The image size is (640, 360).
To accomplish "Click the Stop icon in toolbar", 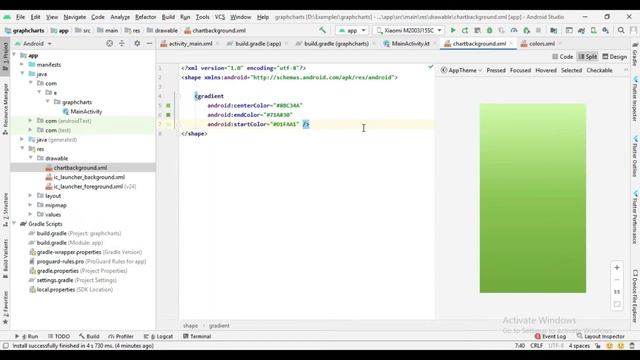I will (538, 30).
